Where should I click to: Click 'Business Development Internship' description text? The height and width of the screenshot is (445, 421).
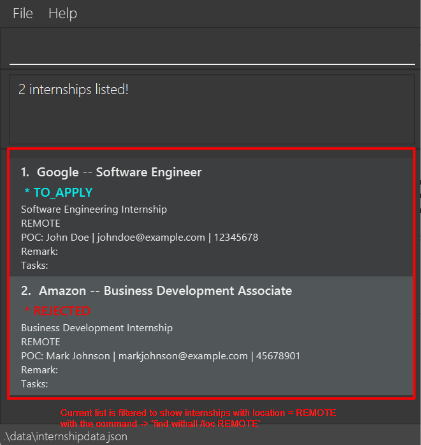(x=97, y=328)
